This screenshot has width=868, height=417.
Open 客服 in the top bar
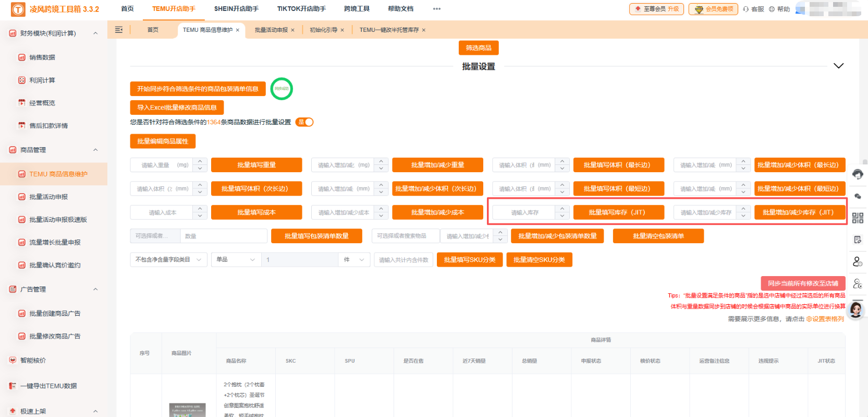coord(753,9)
